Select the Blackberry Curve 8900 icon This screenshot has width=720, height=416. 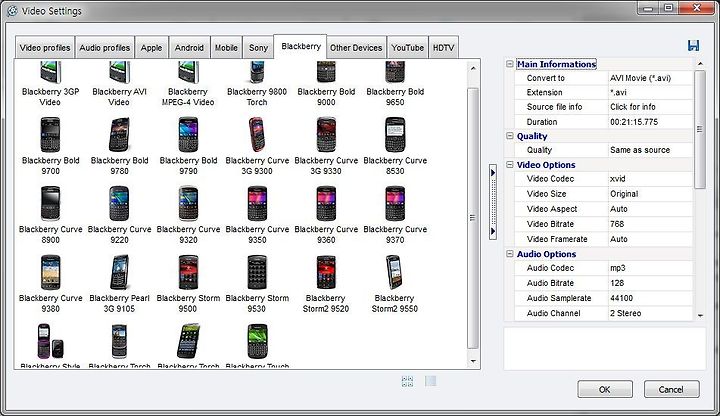(51, 203)
